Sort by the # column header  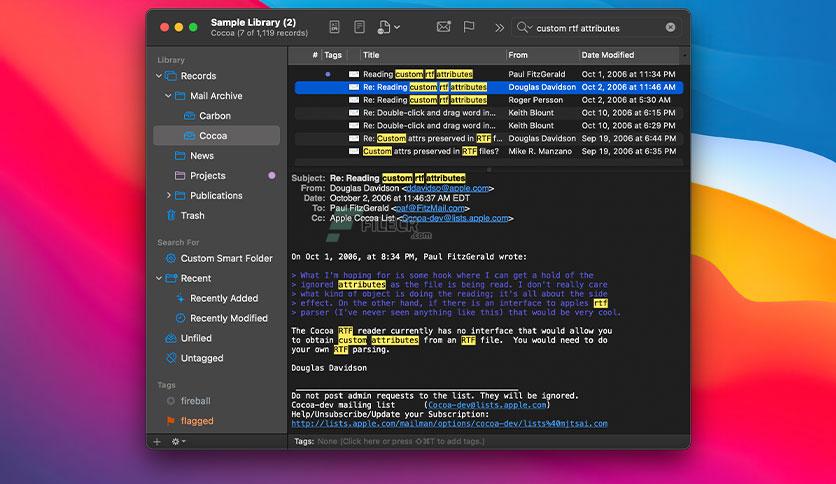pos(315,55)
